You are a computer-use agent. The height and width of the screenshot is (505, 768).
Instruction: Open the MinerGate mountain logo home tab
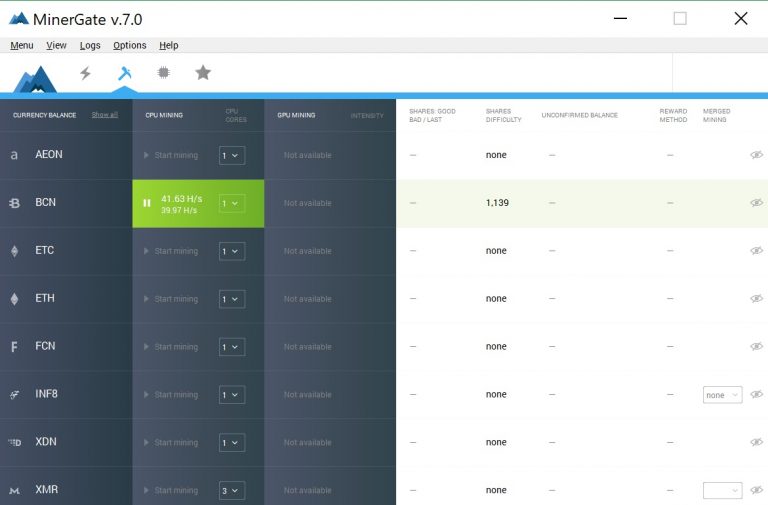(x=35, y=78)
